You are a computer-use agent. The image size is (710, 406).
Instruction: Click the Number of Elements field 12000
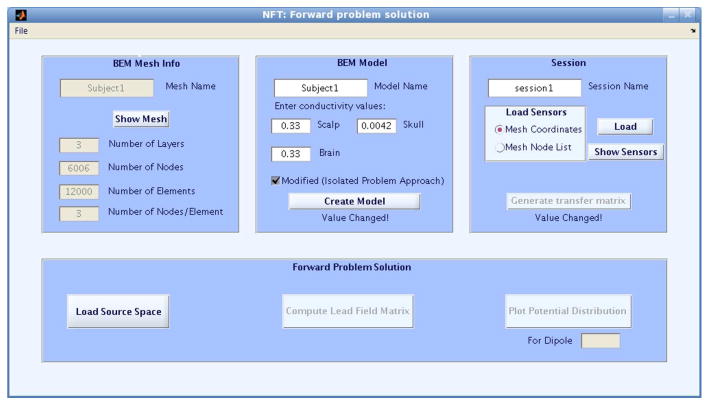tap(79, 191)
